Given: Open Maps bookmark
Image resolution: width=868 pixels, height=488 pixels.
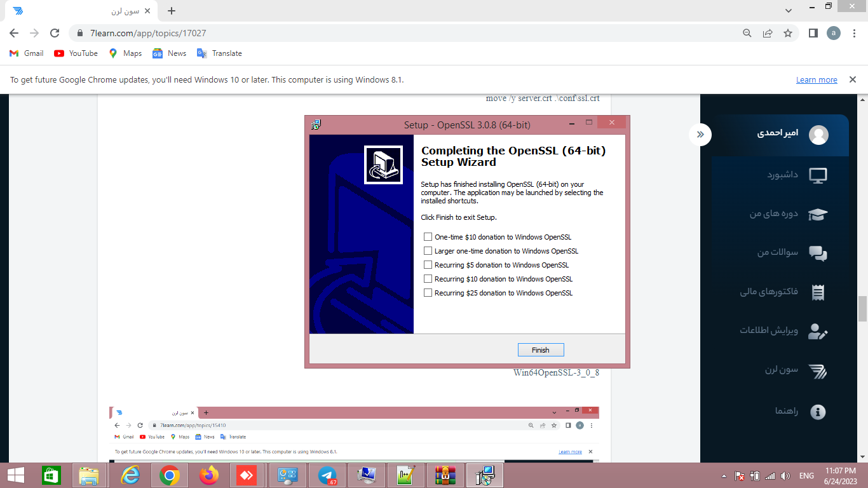Looking at the screenshot, I should [125, 53].
